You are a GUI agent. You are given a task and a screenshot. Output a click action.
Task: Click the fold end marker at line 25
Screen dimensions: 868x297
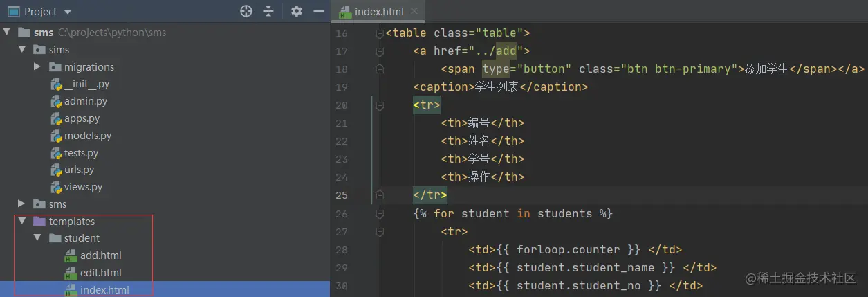(379, 195)
